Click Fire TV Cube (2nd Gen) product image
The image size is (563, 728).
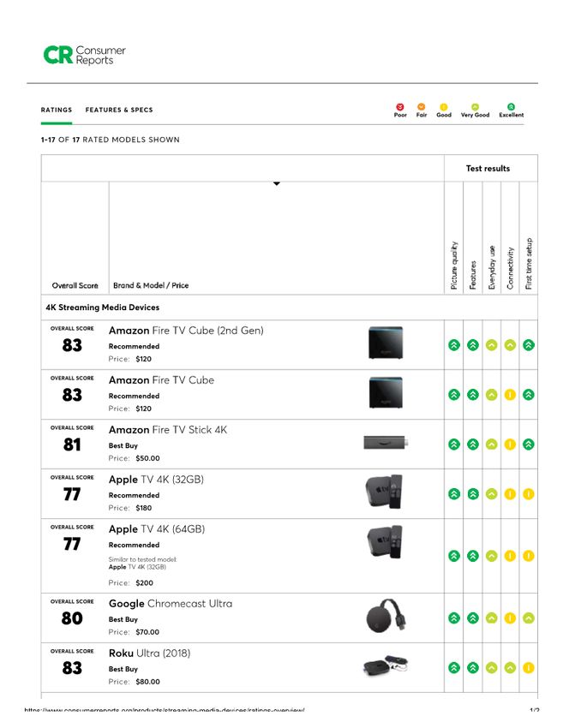(386, 343)
